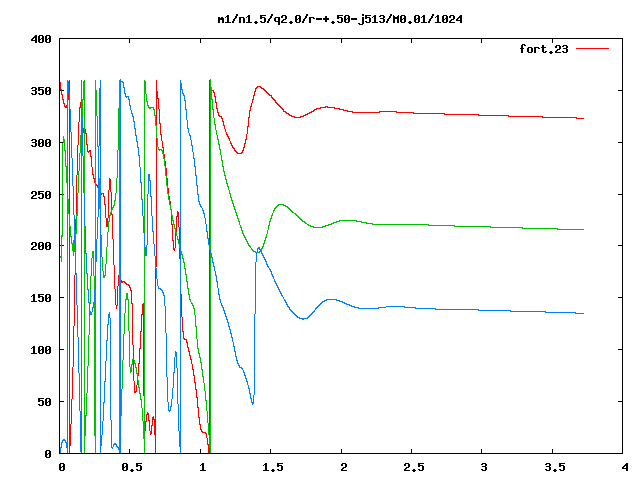The height and width of the screenshot is (480, 640).
Task: Click x-axis label 3.5
Action: pyautogui.click(x=555, y=467)
